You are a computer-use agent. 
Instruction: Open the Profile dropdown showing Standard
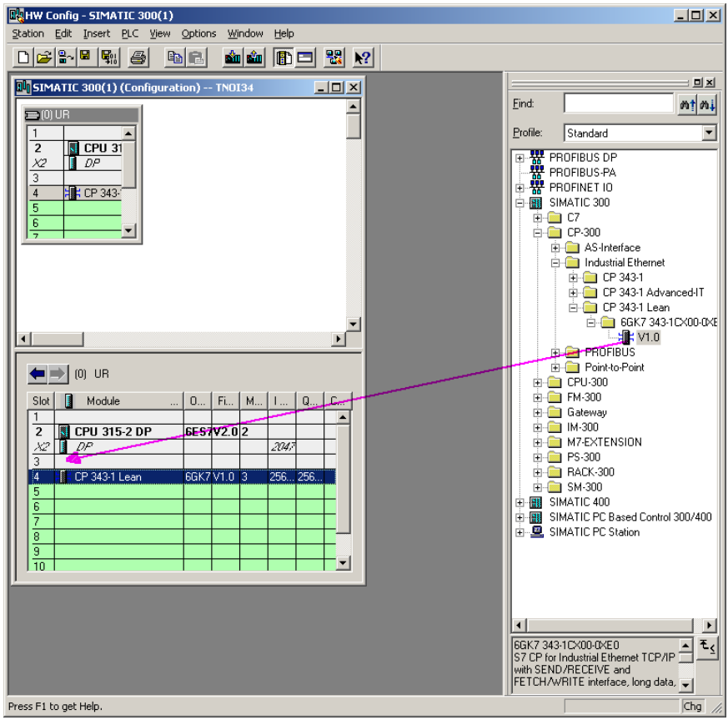709,133
